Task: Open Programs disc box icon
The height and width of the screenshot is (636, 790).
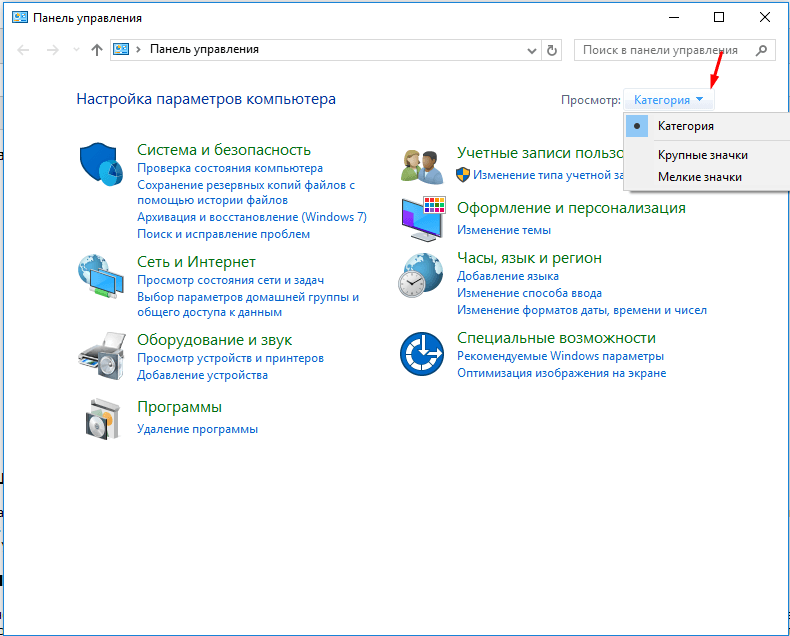Action: click(x=103, y=419)
